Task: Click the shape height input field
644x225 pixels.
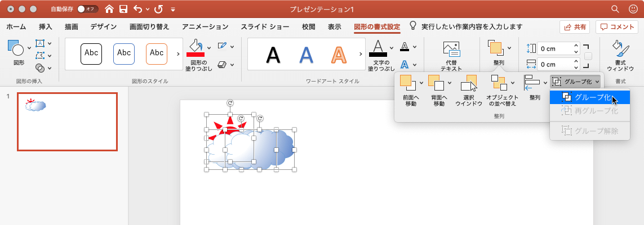Action: point(555,48)
